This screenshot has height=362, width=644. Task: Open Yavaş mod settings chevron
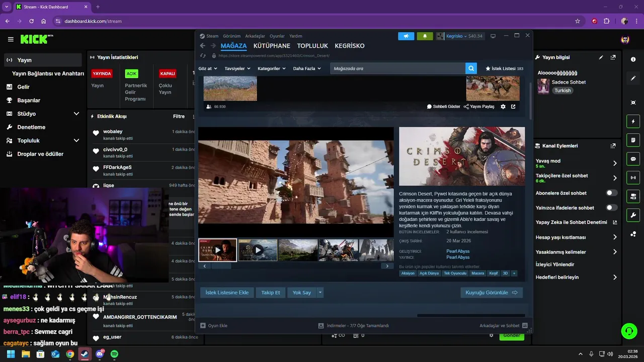click(615, 163)
